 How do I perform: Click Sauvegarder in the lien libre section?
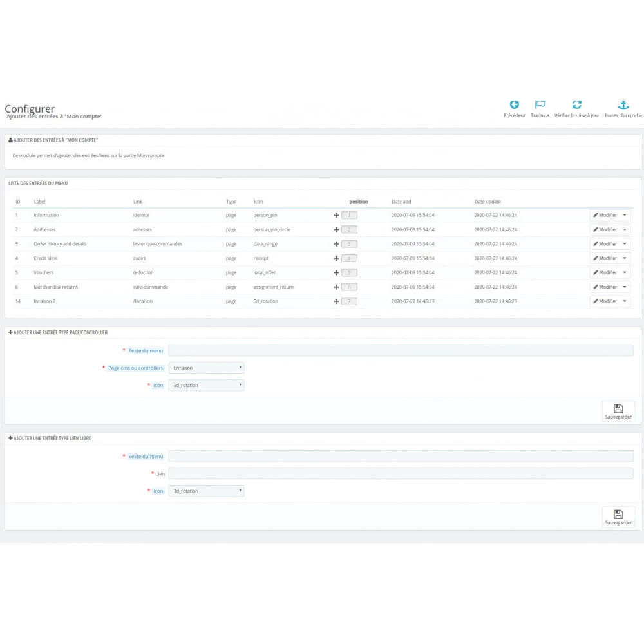[x=618, y=517]
